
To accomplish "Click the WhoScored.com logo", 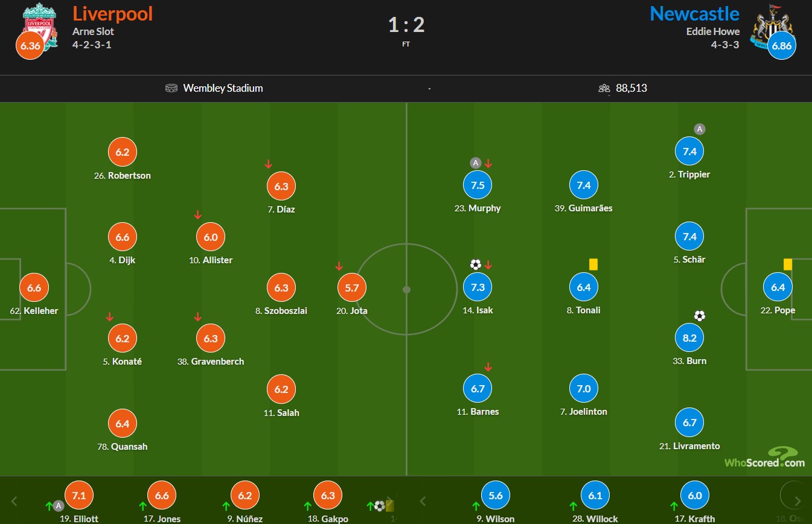I will [x=764, y=458].
